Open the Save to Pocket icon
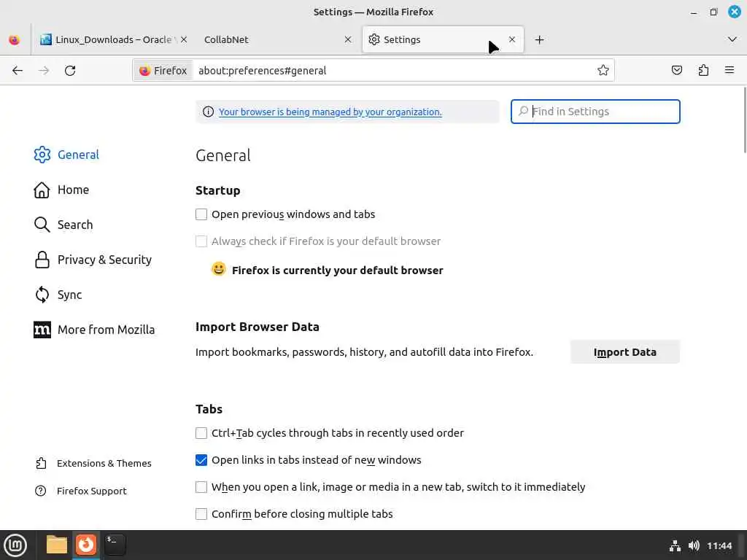This screenshot has width=747, height=560. click(677, 71)
